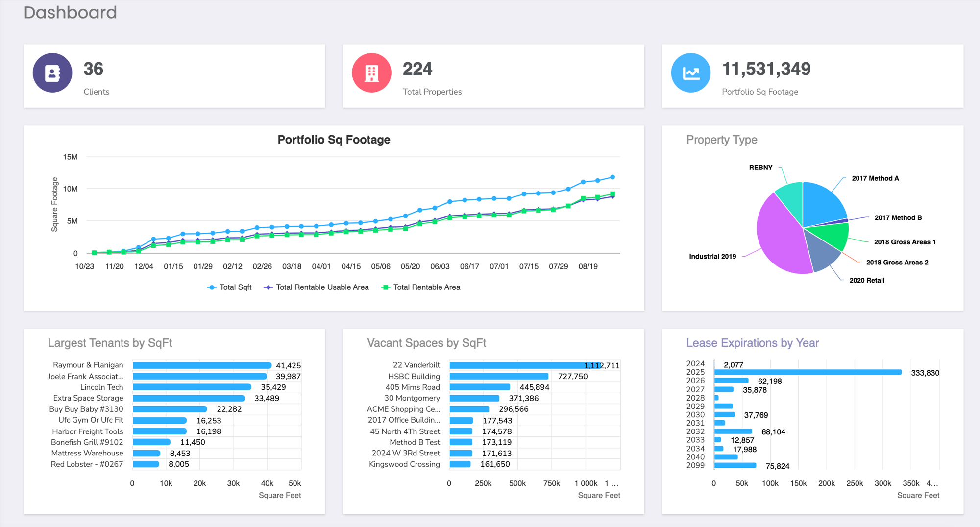Screen dimensions: 980x527
Task: Click the 727,750 vacant space value
Action: coord(572,376)
